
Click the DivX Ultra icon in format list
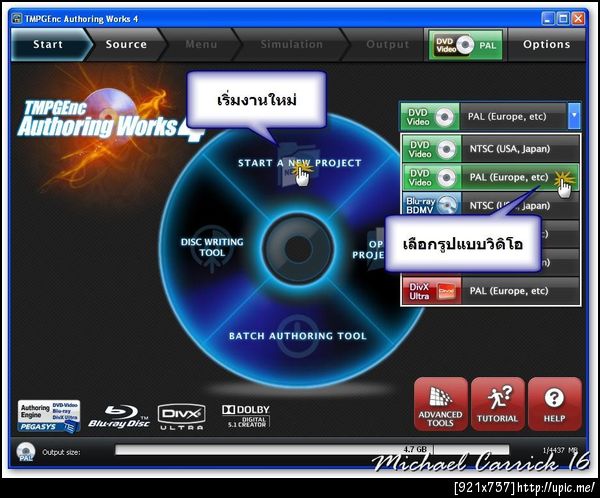pos(432,291)
